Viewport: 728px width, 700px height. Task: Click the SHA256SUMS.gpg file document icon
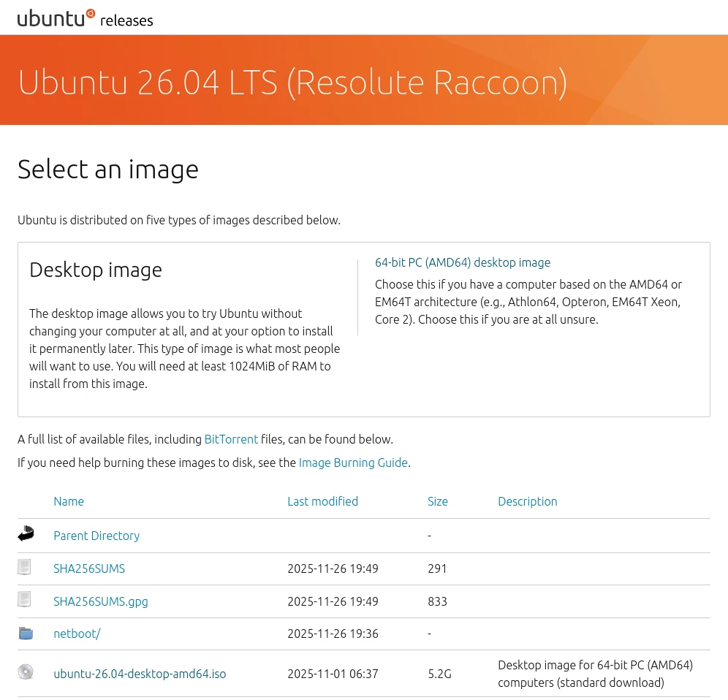[25, 600]
